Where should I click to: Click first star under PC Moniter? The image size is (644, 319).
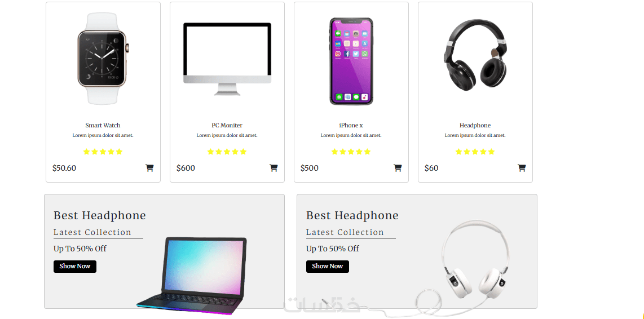[x=211, y=152]
